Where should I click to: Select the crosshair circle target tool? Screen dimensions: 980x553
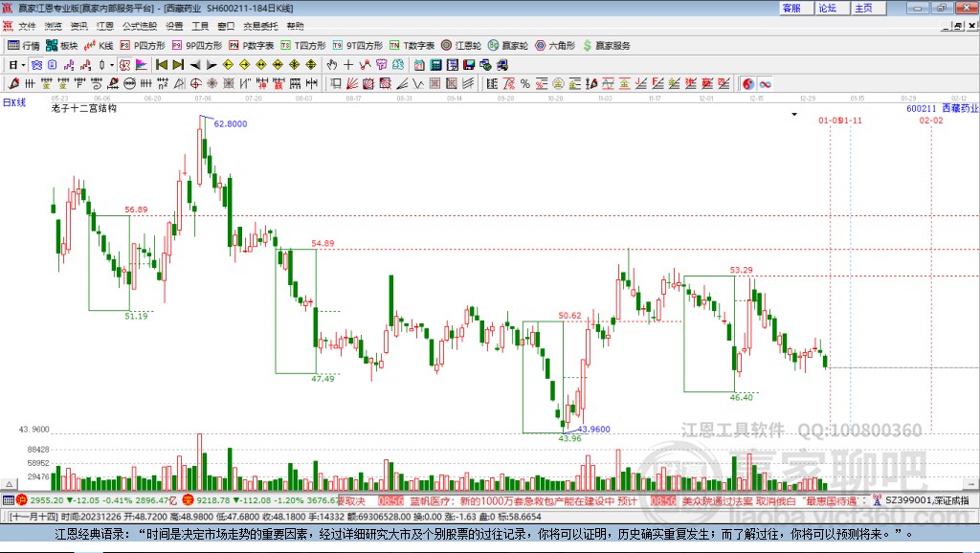point(195,84)
